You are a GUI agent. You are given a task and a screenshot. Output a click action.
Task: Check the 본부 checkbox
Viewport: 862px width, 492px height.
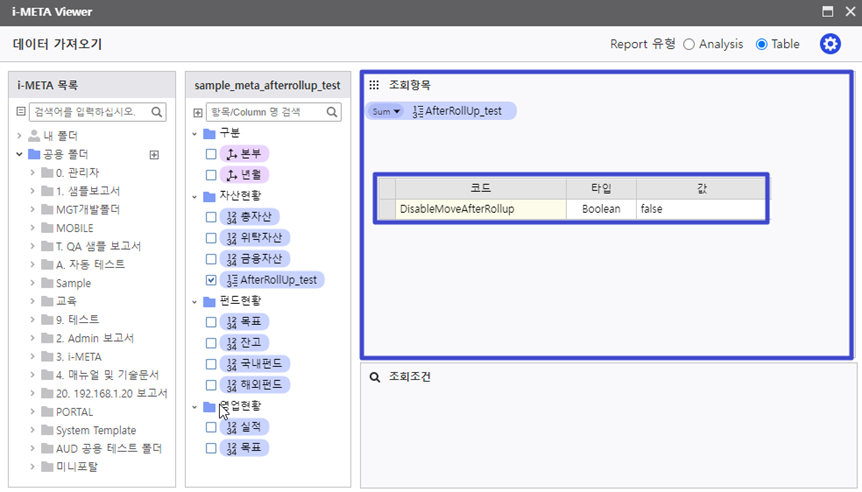[x=211, y=154]
